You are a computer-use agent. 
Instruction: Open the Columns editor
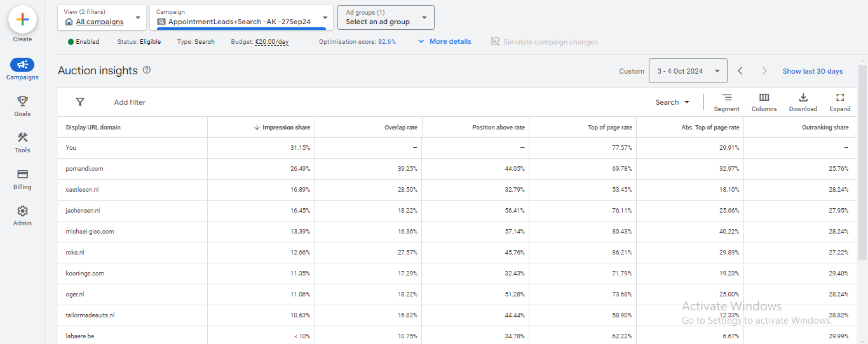764,98
